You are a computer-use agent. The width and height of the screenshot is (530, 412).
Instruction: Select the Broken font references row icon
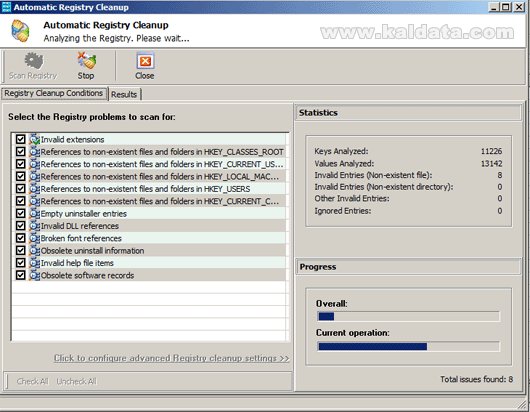tap(34, 238)
